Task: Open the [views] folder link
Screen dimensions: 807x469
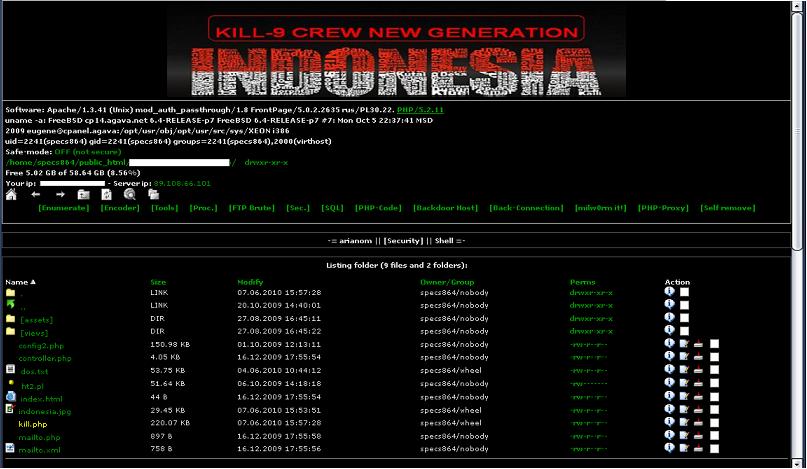Action: pos(34,333)
